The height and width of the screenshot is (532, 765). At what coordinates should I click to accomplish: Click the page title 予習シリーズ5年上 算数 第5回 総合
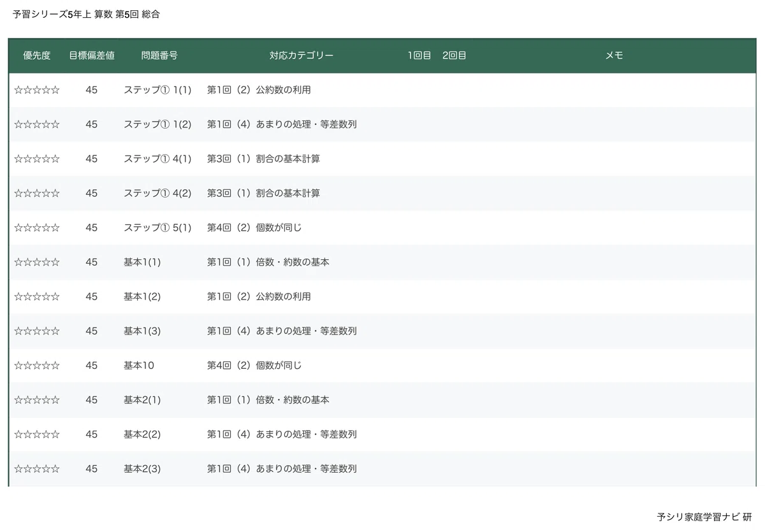[86, 15]
